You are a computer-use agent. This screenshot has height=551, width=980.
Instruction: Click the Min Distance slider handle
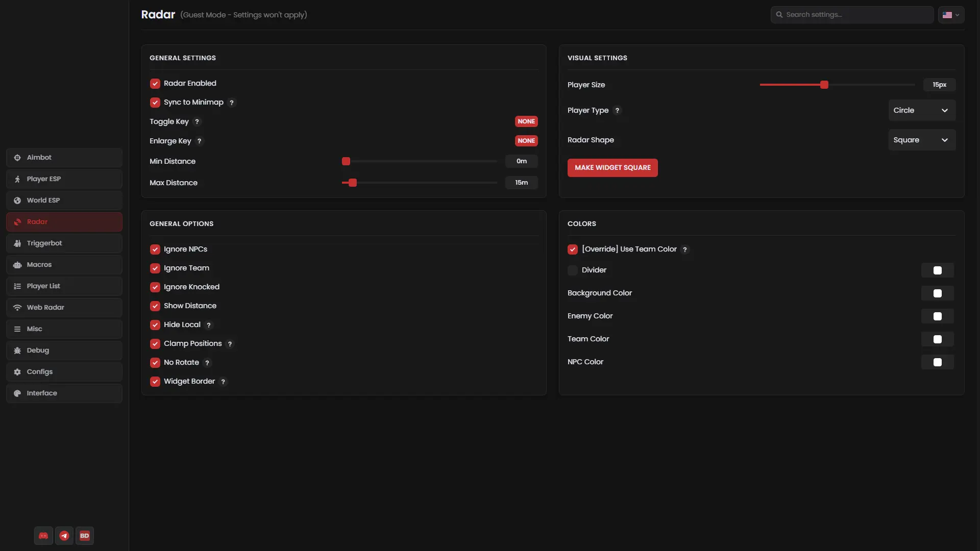(x=346, y=162)
